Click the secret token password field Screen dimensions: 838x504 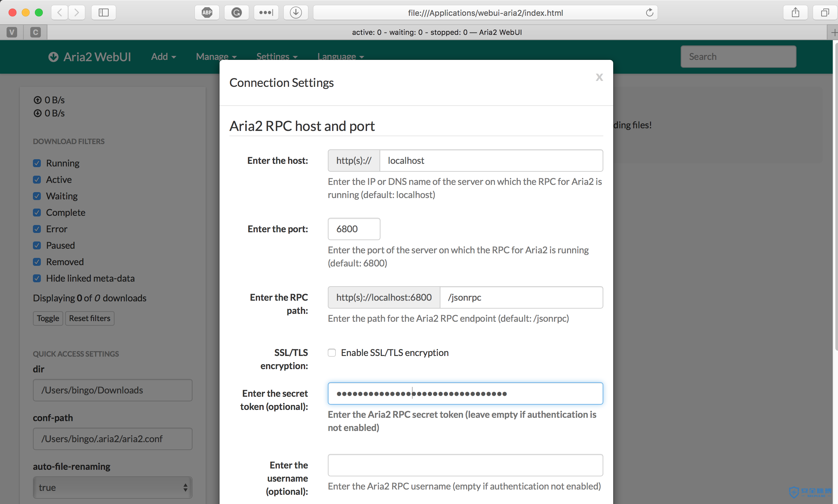[465, 393]
